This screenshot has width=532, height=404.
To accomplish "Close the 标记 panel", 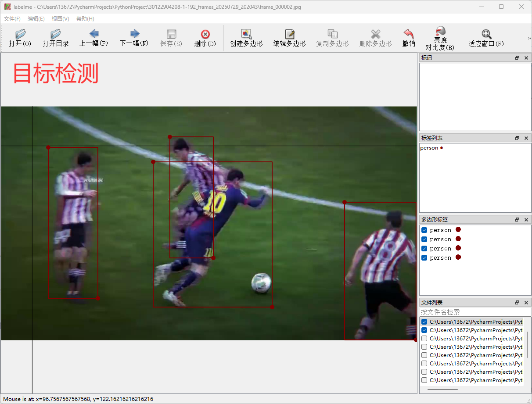I will (526, 58).
